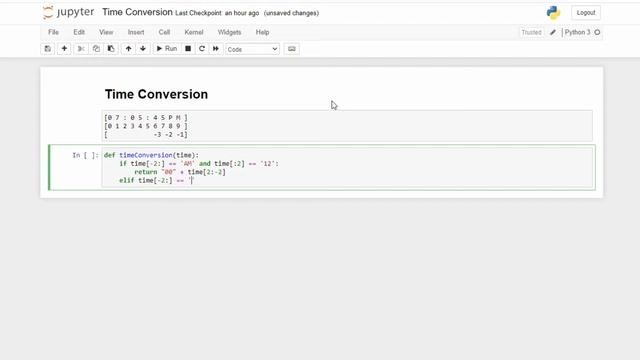640x360 pixels.
Task: Select the Time Conversion heading cell
Action: pyautogui.click(x=156, y=94)
